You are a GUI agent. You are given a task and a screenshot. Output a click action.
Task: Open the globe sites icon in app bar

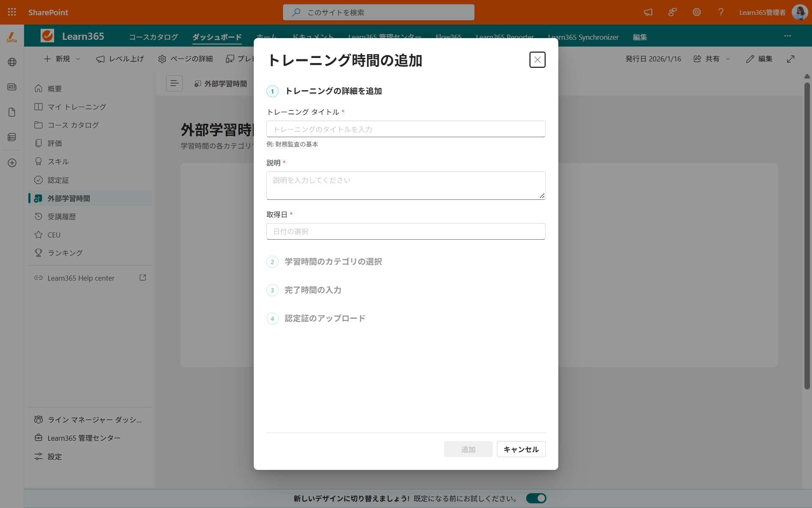pyautogui.click(x=12, y=62)
